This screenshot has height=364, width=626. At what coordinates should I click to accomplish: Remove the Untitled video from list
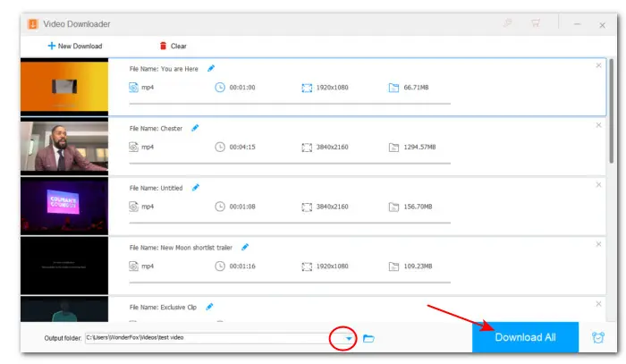click(598, 184)
